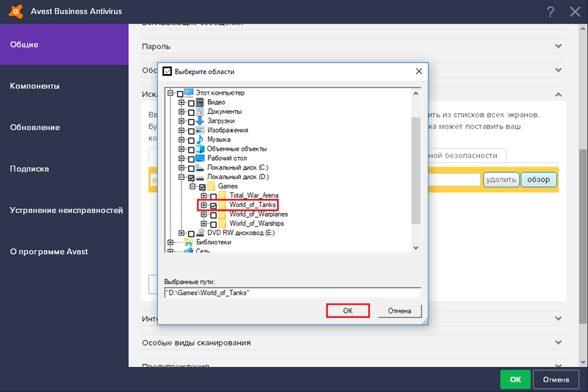Expand the Видео tree node

tap(182, 102)
